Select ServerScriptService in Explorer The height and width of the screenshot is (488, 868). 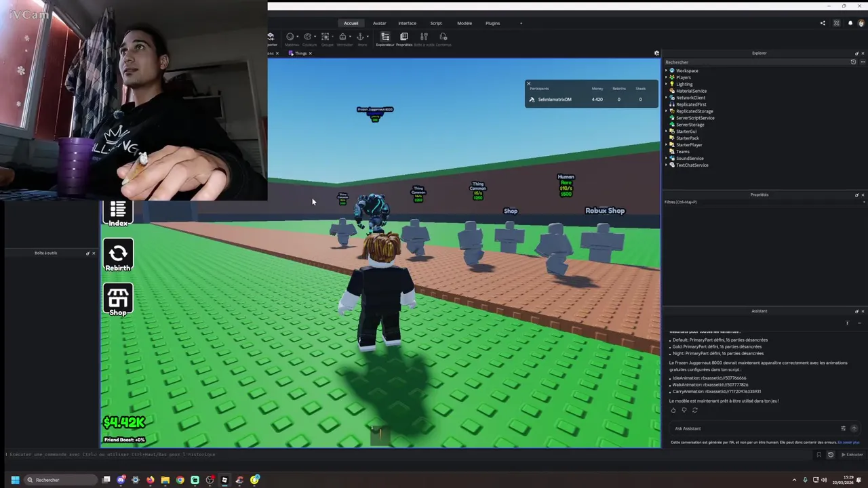pos(694,118)
